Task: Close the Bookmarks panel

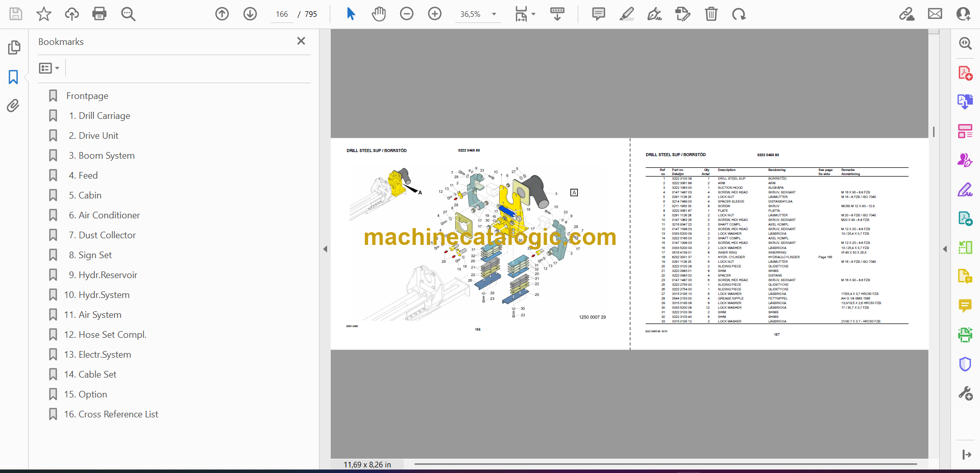Action: pyautogui.click(x=301, y=41)
